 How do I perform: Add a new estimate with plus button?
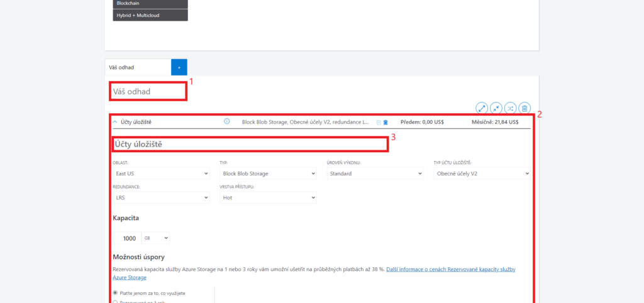[179, 67]
